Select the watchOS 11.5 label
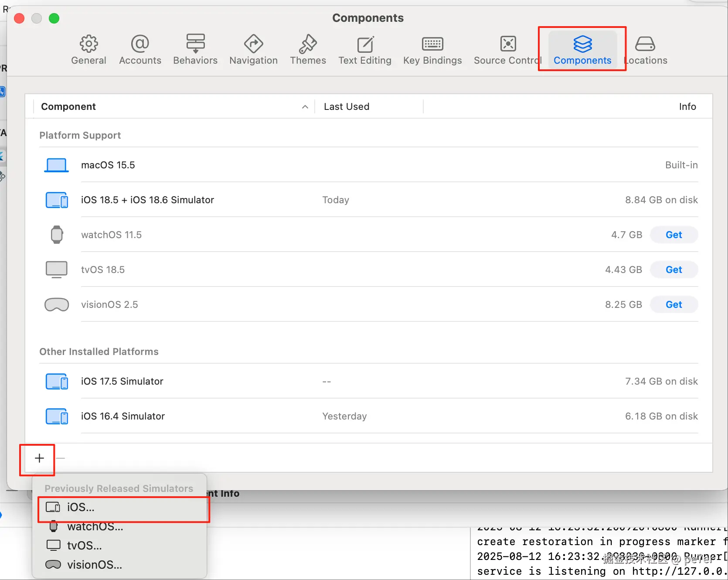The height and width of the screenshot is (580, 728). point(111,235)
